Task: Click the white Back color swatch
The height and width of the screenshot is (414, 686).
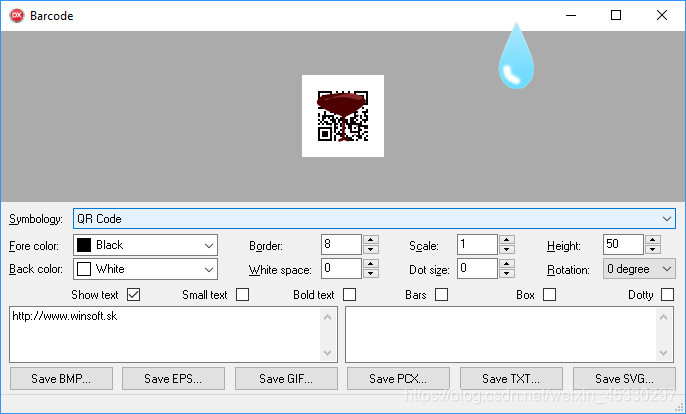Action: 84,269
